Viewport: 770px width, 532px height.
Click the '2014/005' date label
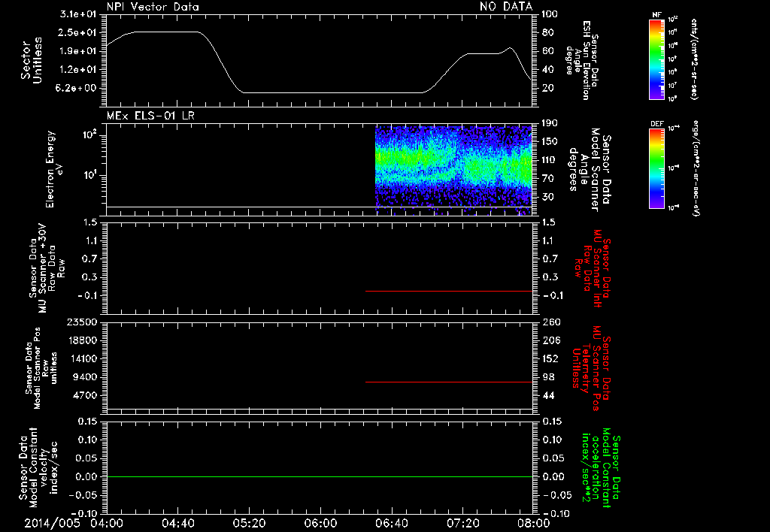(52, 523)
